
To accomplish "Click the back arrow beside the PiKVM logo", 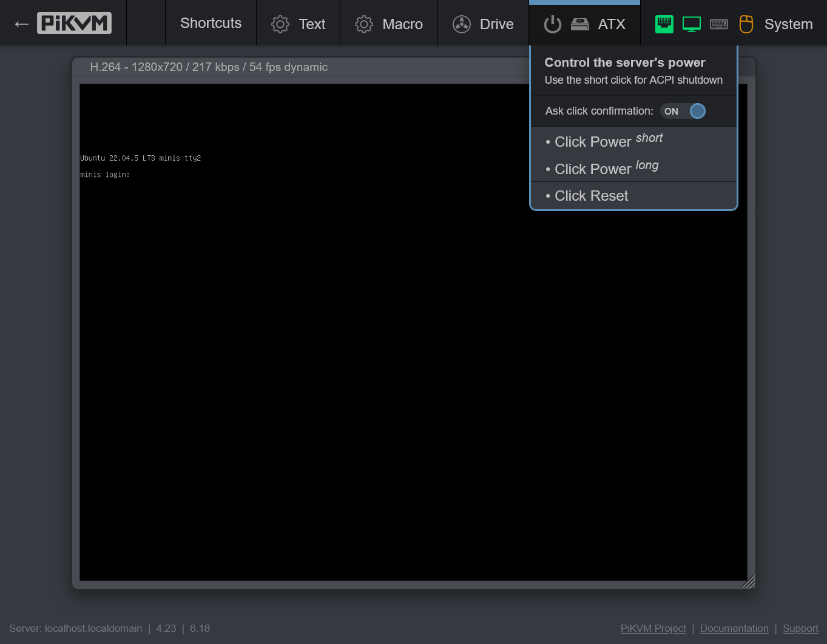I will tap(22, 24).
